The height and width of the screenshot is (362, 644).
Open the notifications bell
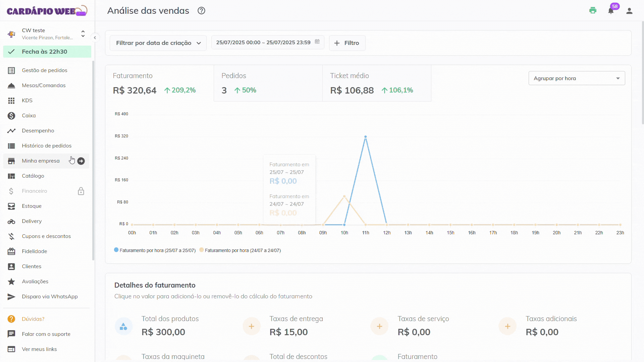611,11
